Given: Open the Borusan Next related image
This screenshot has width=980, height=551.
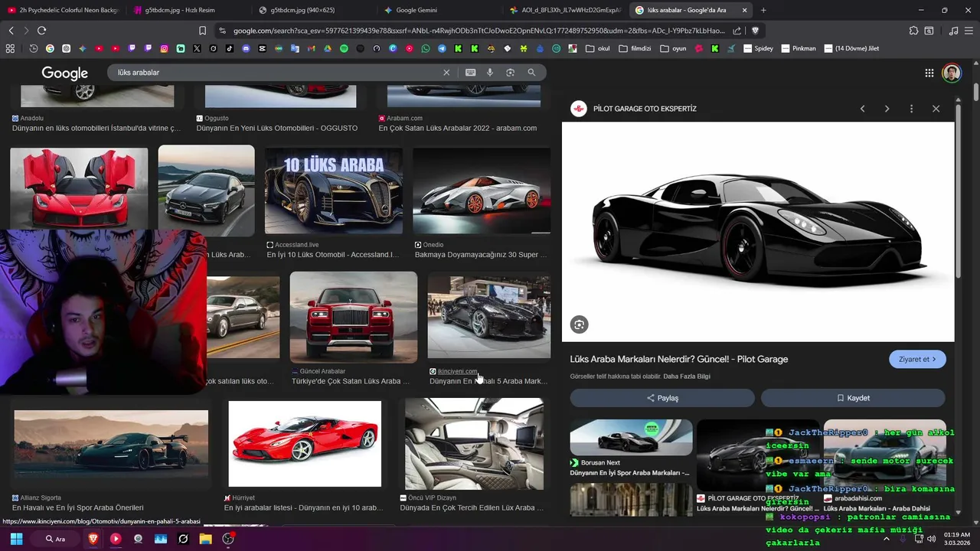Looking at the screenshot, I should tap(631, 438).
